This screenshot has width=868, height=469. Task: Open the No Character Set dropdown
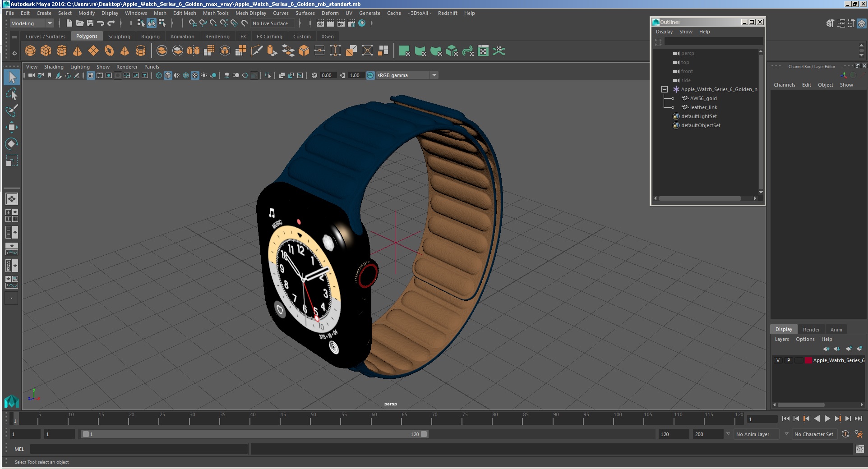point(815,434)
